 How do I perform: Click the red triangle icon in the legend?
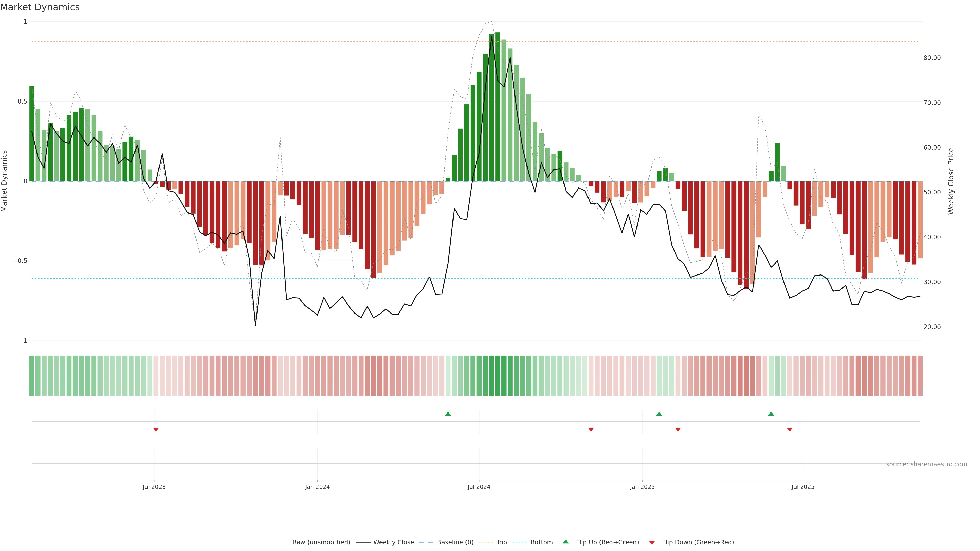652,543
